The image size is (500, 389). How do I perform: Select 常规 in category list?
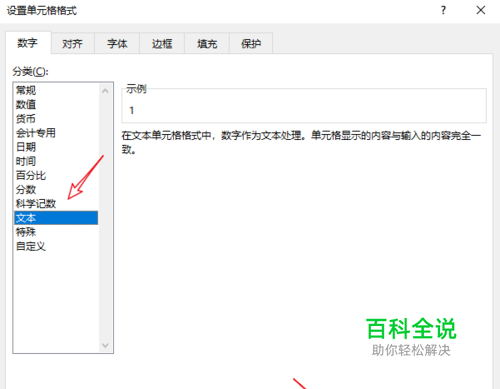pyautogui.click(x=56, y=90)
